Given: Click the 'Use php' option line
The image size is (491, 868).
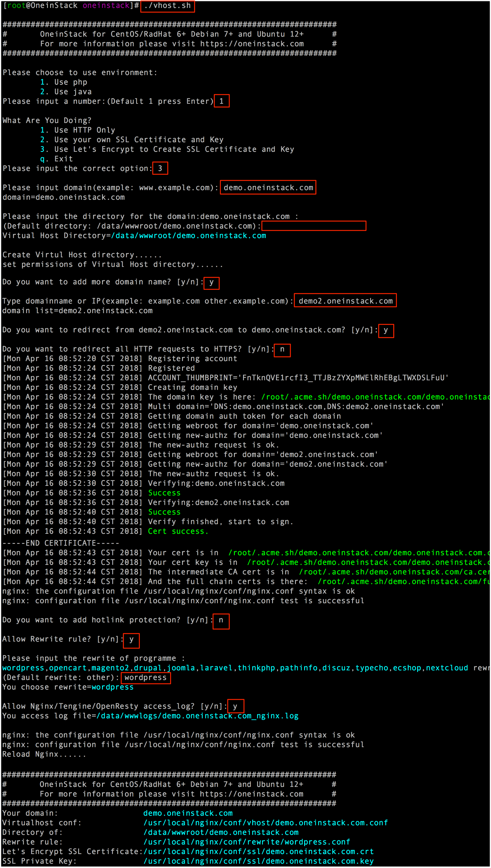Looking at the screenshot, I should tap(64, 82).
